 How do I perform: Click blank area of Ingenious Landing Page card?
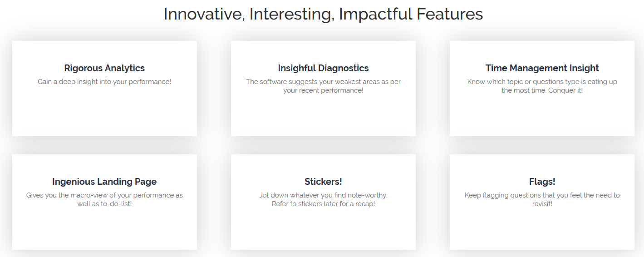coord(104,229)
